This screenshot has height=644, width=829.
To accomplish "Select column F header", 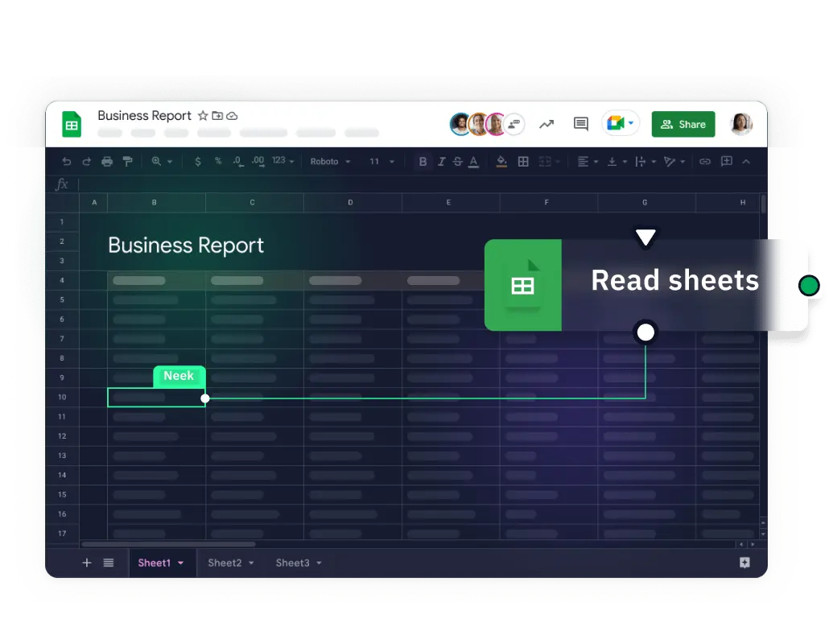I will coord(549,203).
